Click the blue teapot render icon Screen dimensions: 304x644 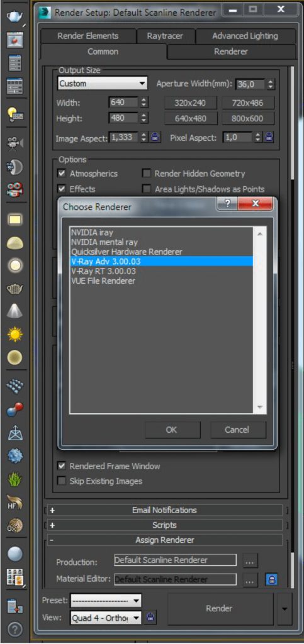click(14, 16)
